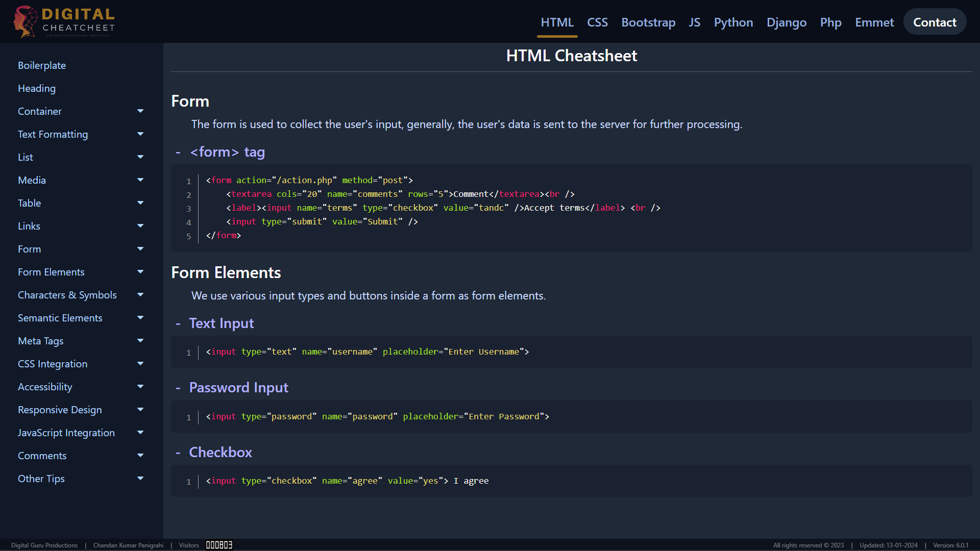980x551 pixels.
Task: Click the username text input code
Action: (x=367, y=352)
